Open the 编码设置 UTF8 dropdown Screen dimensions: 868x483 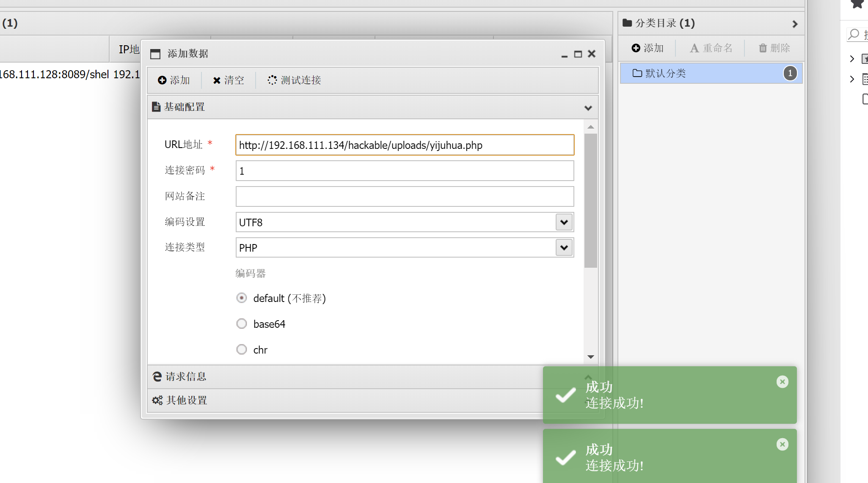coord(564,222)
